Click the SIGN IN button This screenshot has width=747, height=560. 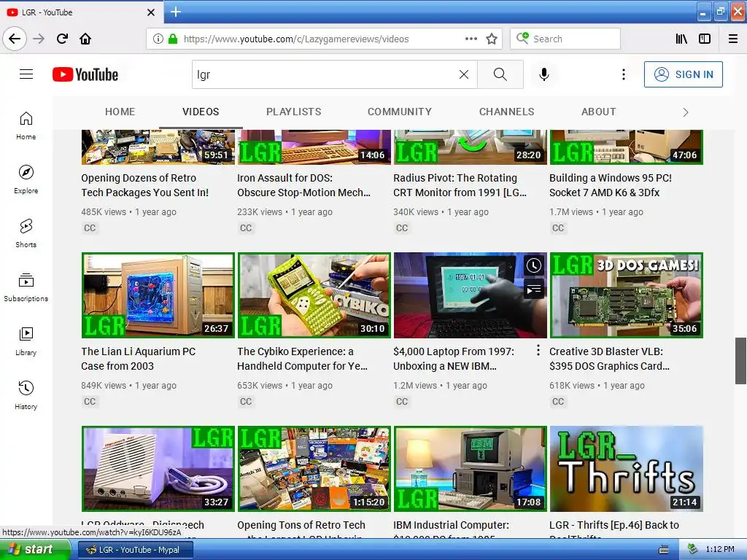click(x=683, y=74)
